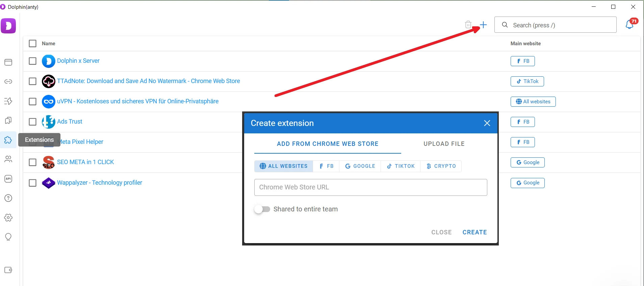Click FB tag on Meta Pixel Helper row
The image size is (644, 286).
click(523, 142)
